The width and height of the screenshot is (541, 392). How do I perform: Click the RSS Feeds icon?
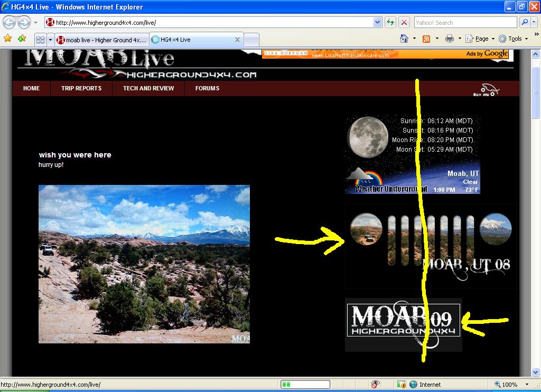[426, 39]
